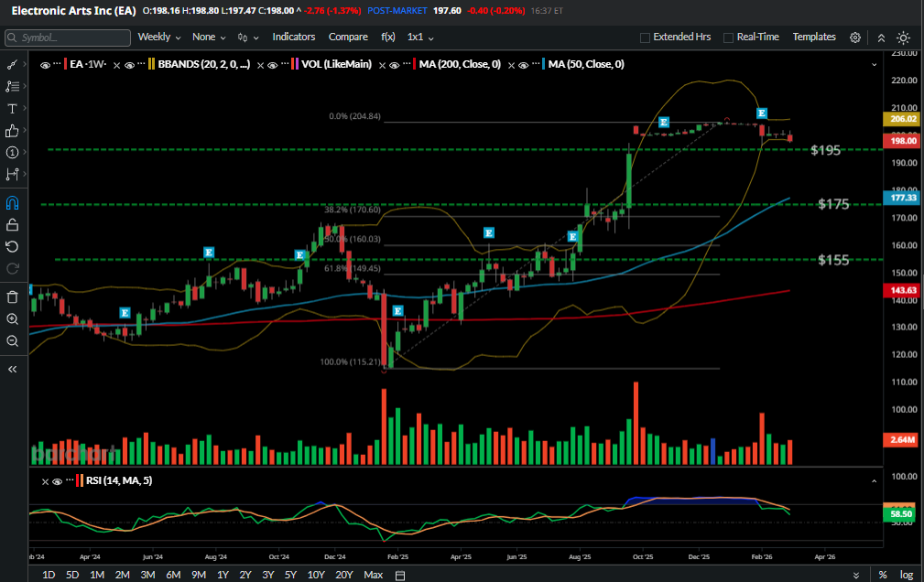Viewport: 924px width, 582px height.
Task: Open the Templates menu
Action: [814, 38]
